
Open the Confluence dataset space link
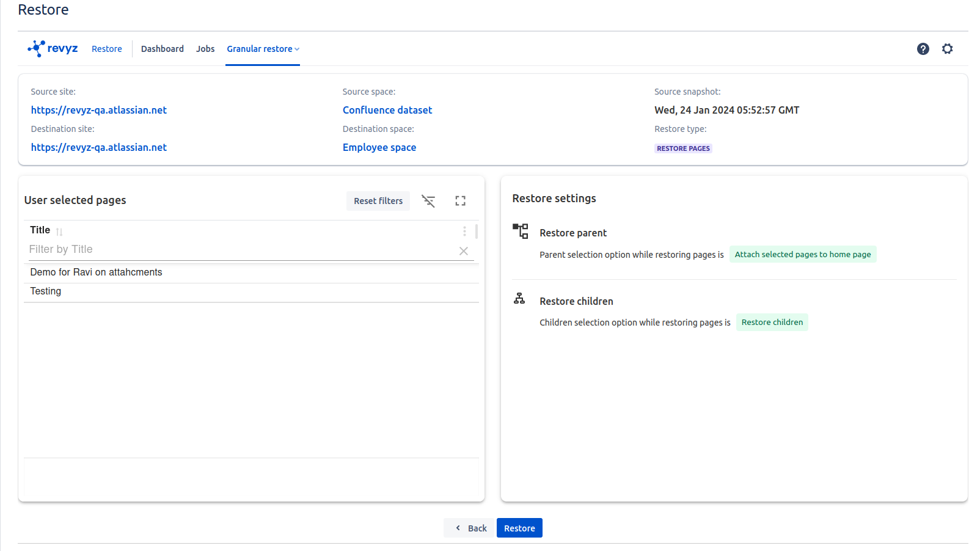[x=387, y=110]
